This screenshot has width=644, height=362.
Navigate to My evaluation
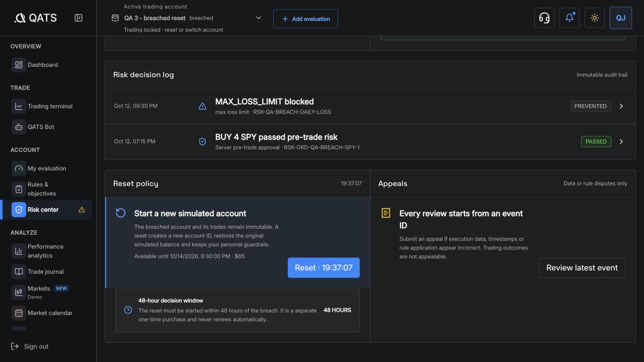pos(48,168)
